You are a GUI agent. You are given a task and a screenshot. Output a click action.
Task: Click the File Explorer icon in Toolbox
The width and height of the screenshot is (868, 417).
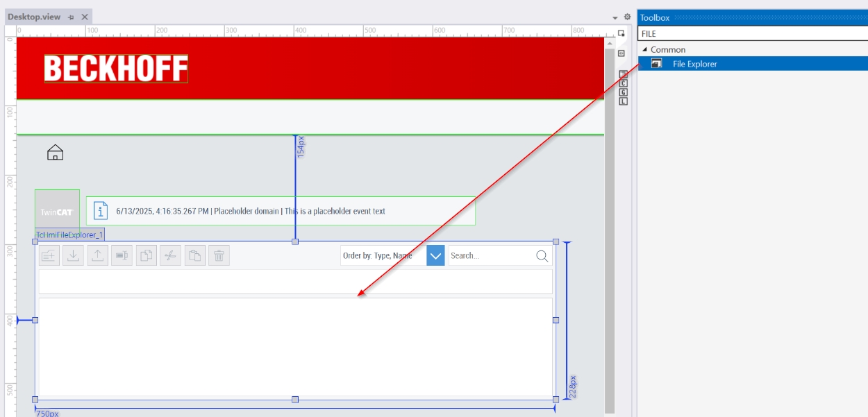click(656, 64)
